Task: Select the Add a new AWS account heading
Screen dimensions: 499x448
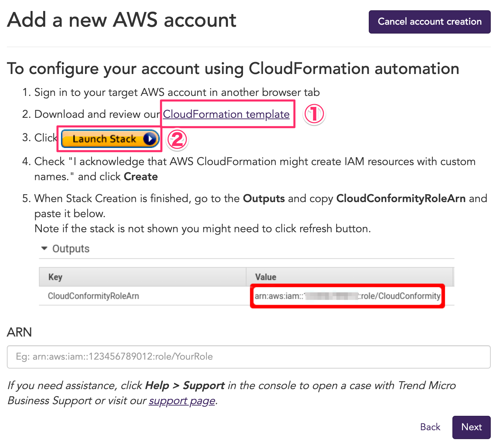Action: pyautogui.click(x=122, y=21)
